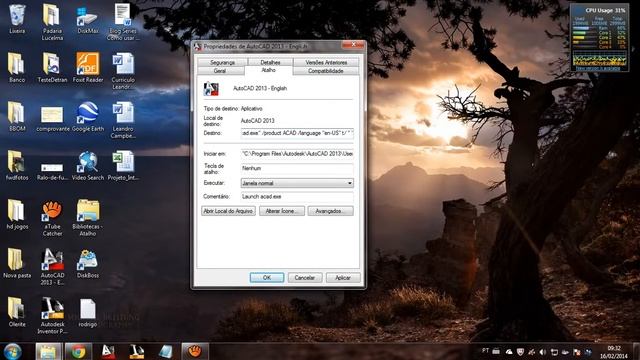
Task: Click the Cancelar button
Action: click(x=304, y=278)
